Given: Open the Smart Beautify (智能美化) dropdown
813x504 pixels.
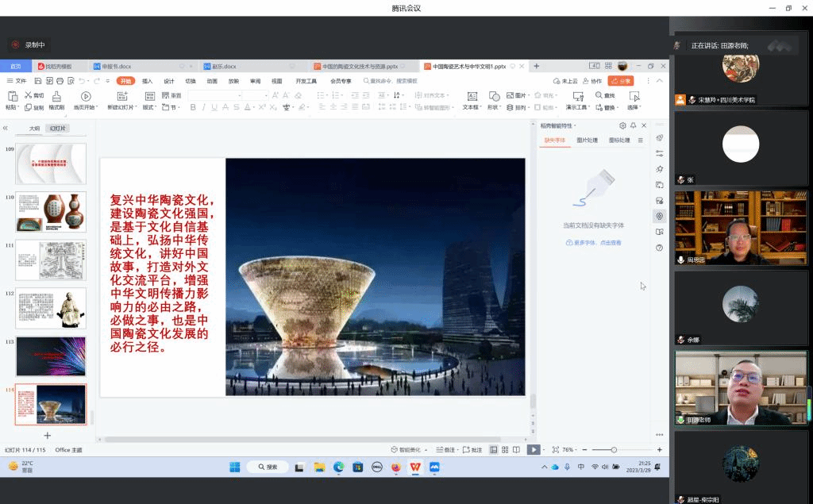Looking at the screenshot, I should pos(409,449).
